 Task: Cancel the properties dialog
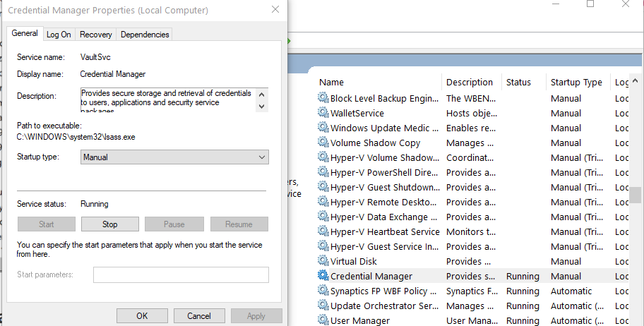pos(199,315)
